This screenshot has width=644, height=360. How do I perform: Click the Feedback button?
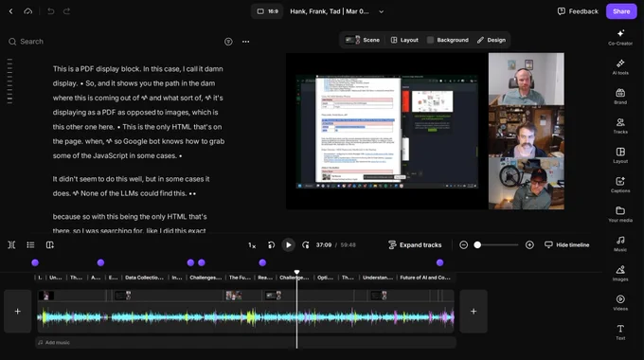click(578, 11)
